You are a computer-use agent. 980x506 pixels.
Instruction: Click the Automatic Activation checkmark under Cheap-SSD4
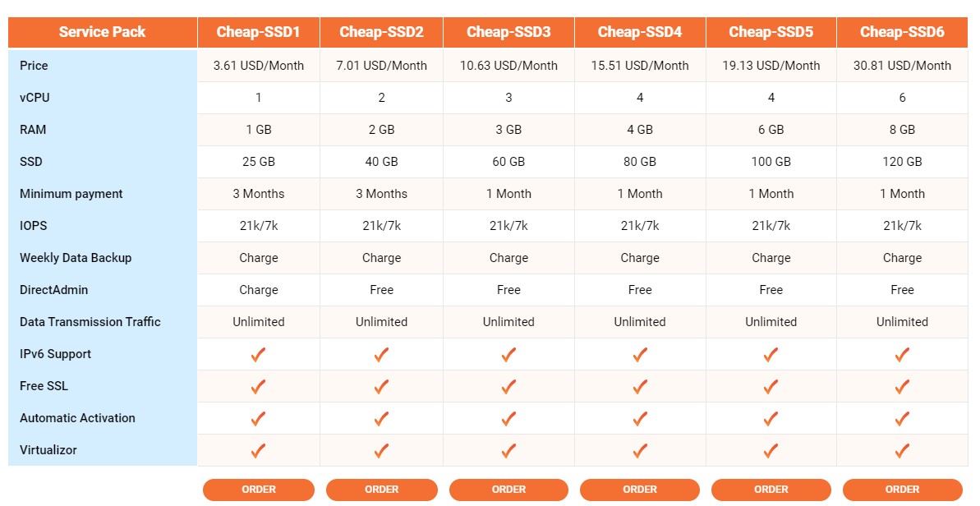[x=640, y=418]
